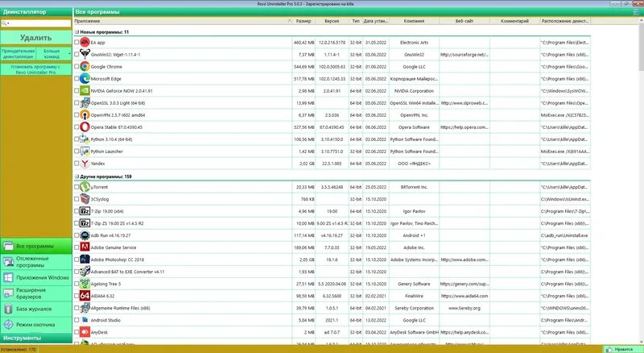
Task: Click the OpenSSL 3.0.3 Light icon
Action: tap(85, 103)
